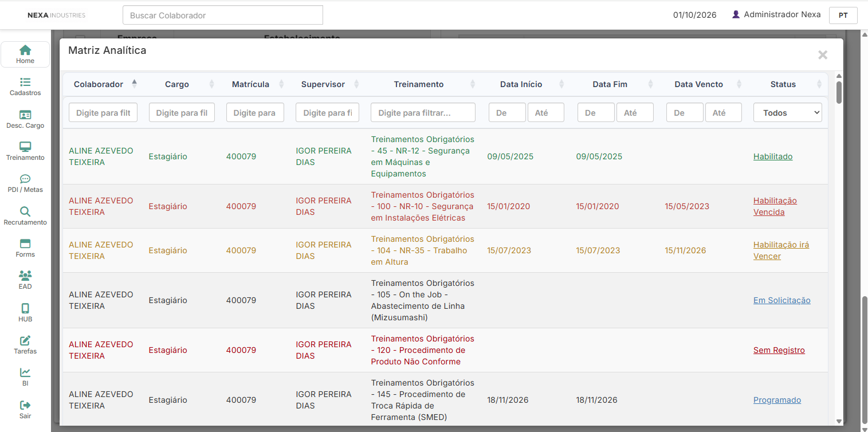Open the Programado status link
Screen dimensions: 868x432
click(777, 400)
